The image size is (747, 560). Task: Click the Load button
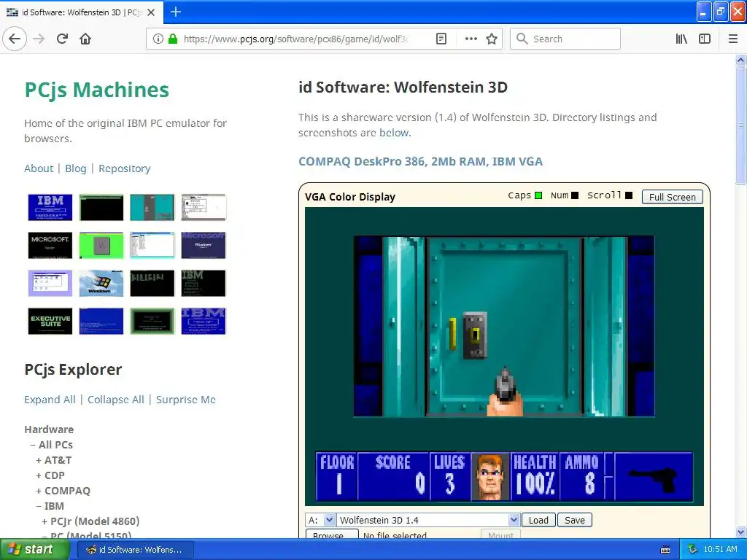point(538,520)
